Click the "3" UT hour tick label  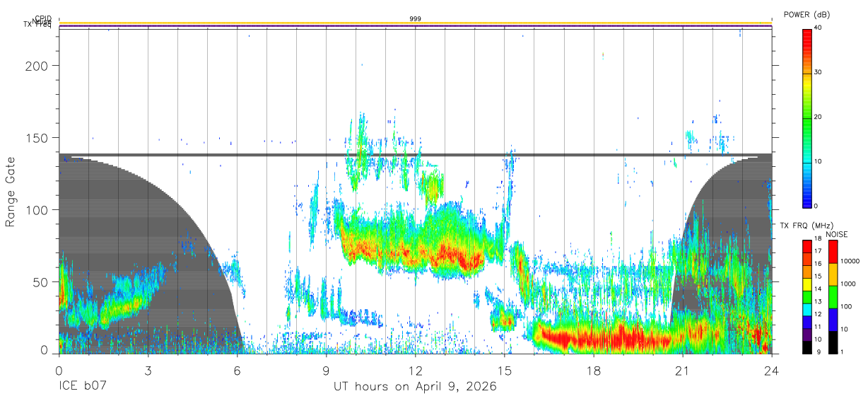(x=148, y=370)
